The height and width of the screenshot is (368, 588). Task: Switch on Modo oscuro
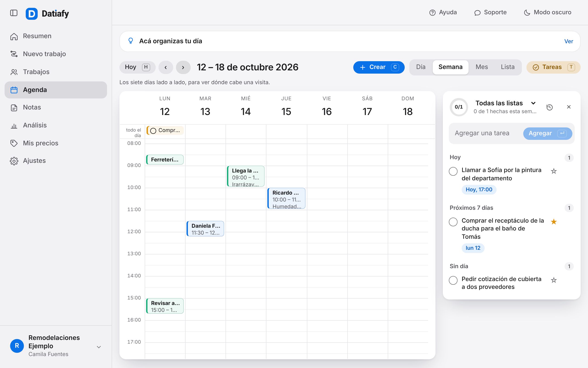coord(548,12)
